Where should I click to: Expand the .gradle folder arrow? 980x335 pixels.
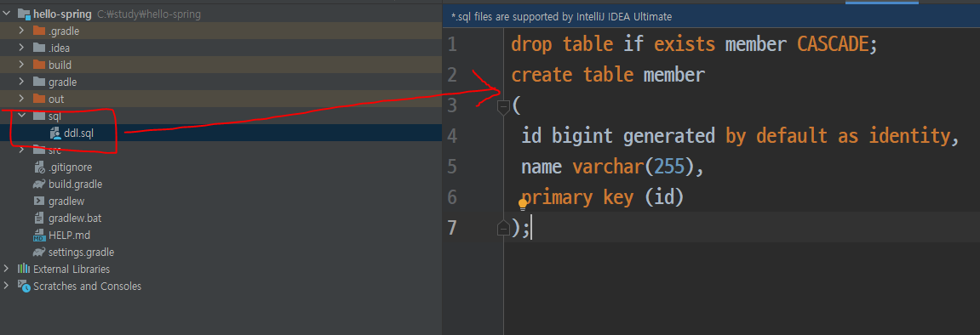22,31
